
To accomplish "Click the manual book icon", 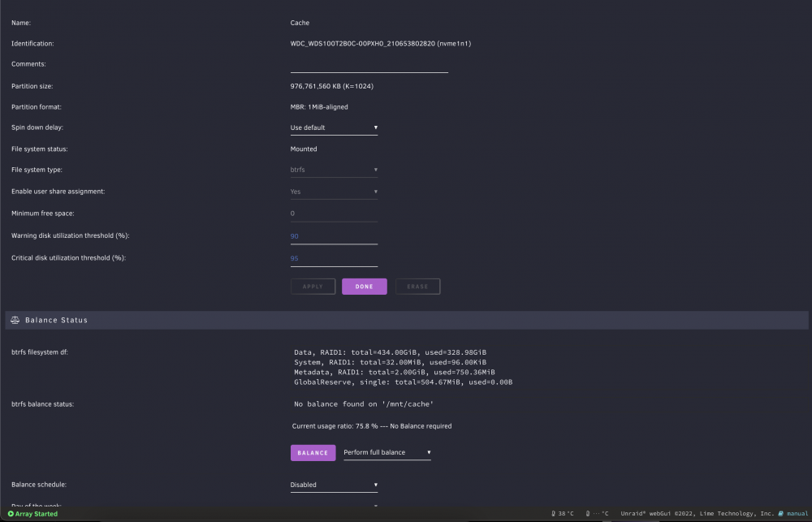I will [x=781, y=514].
